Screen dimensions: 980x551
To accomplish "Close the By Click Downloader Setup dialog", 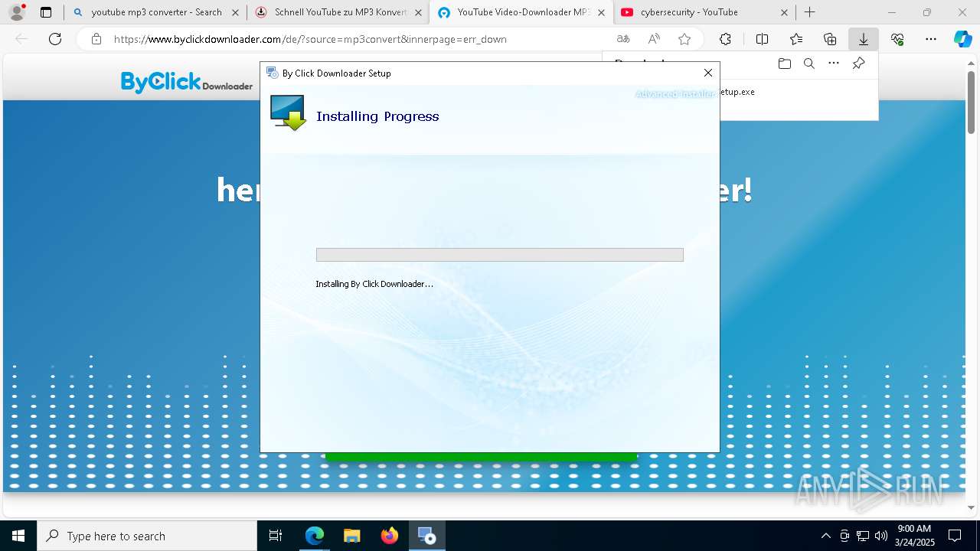I will [708, 73].
